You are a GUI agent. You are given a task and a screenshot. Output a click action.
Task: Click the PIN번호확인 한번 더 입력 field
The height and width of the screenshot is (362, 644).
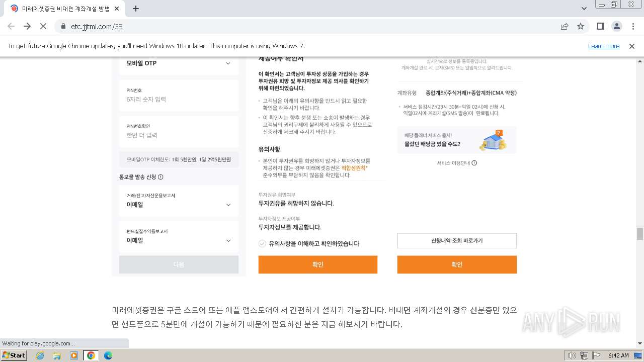coord(179,131)
